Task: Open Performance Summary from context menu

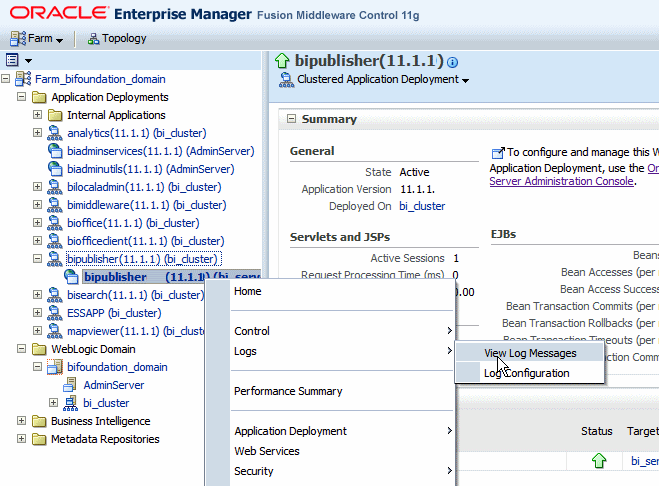Action: pyautogui.click(x=288, y=391)
